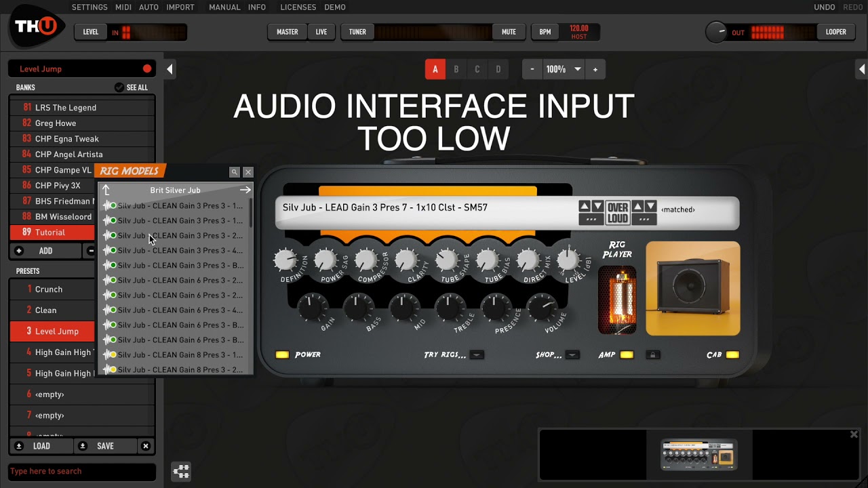Click the Level (dB) knob
868x488 pixels.
[x=568, y=260]
